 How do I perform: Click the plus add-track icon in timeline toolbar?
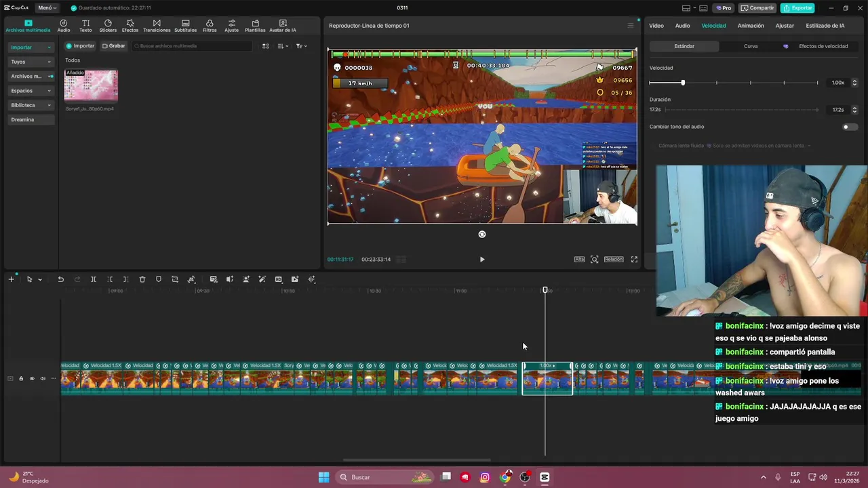pyautogui.click(x=11, y=279)
